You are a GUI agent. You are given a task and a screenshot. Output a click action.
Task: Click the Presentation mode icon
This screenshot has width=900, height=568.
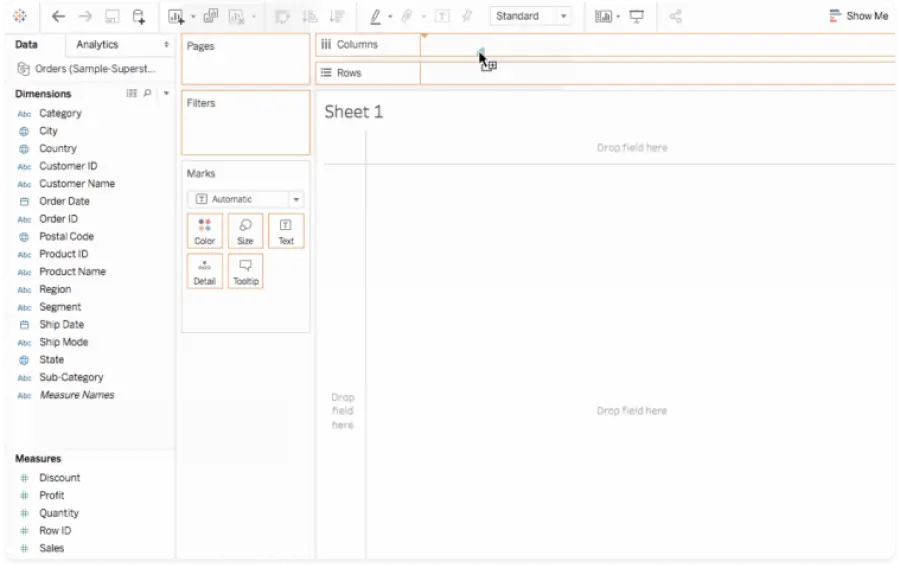point(637,16)
